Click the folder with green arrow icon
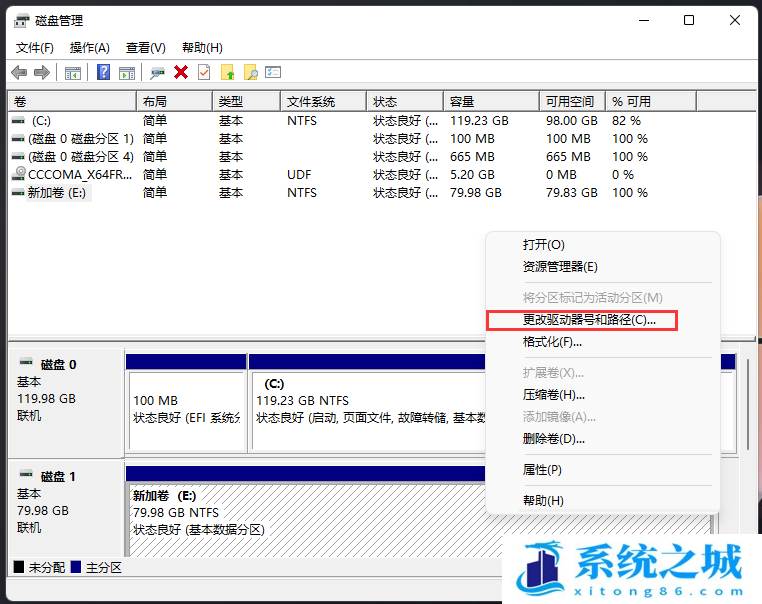The width and height of the screenshot is (762, 604). click(227, 72)
